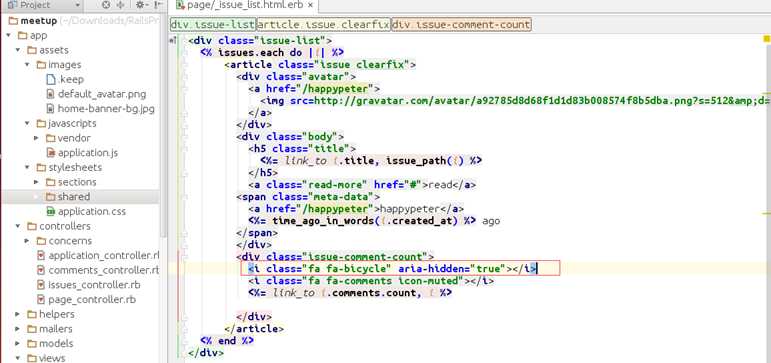The height and width of the screenshot is (363, 771).
Task: Click the collapse all icon
Action: 120,5
